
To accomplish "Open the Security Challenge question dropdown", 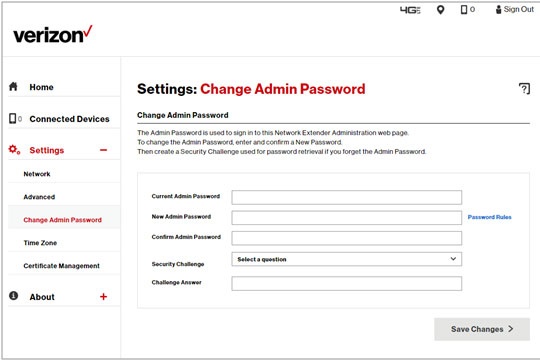I will (346, 259).
